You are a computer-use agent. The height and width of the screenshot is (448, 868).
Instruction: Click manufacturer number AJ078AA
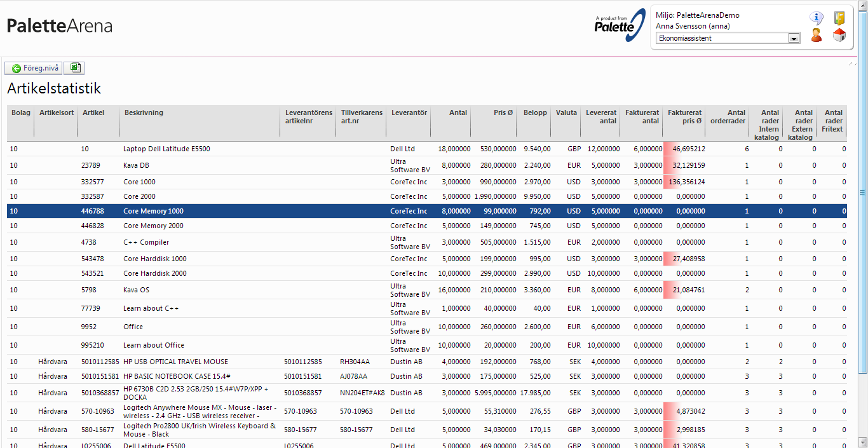point(354,376)
